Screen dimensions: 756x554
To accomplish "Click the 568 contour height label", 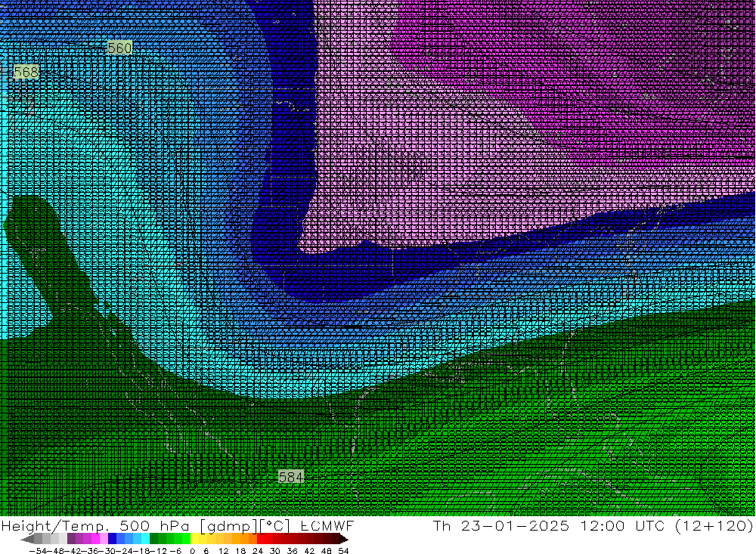I will [26, 73].
